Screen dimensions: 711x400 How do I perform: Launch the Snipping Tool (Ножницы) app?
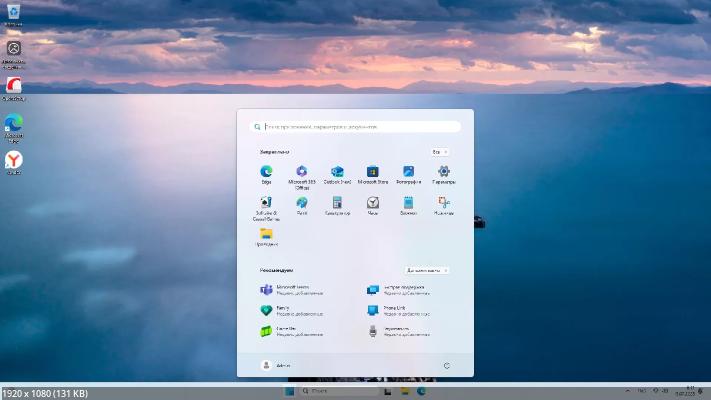pos(443,206)
